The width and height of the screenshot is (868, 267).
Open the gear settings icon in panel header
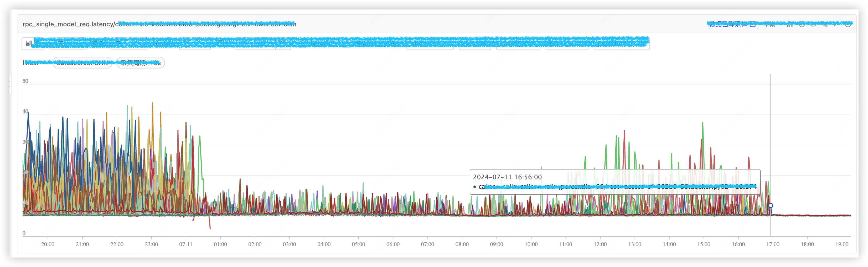coord(813,24)
